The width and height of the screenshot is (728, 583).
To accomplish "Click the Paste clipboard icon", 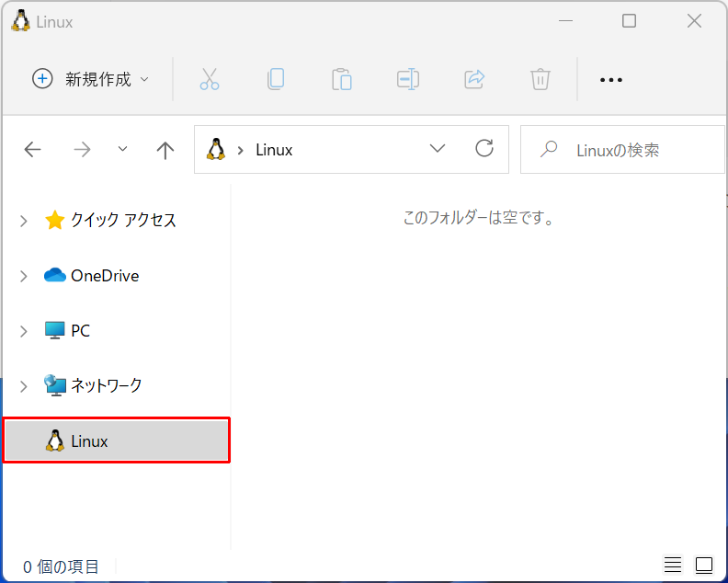I will (x=342, y=79).
